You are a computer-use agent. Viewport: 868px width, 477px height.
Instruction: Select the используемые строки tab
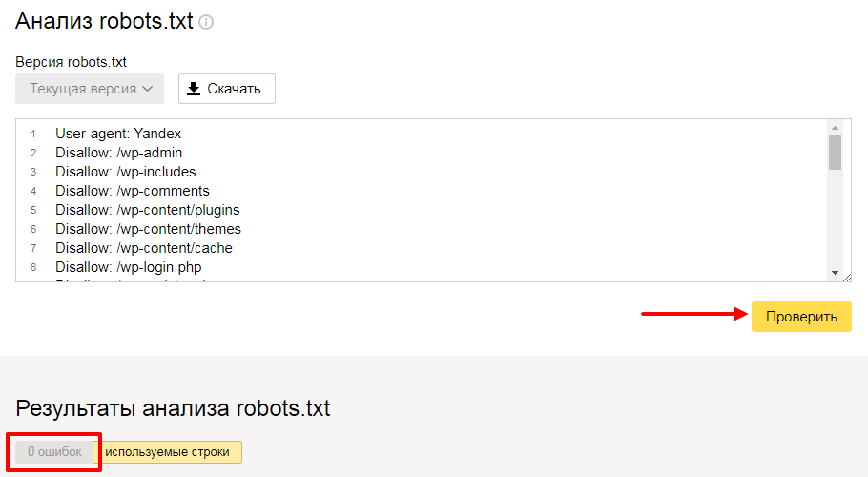[168, 451]
